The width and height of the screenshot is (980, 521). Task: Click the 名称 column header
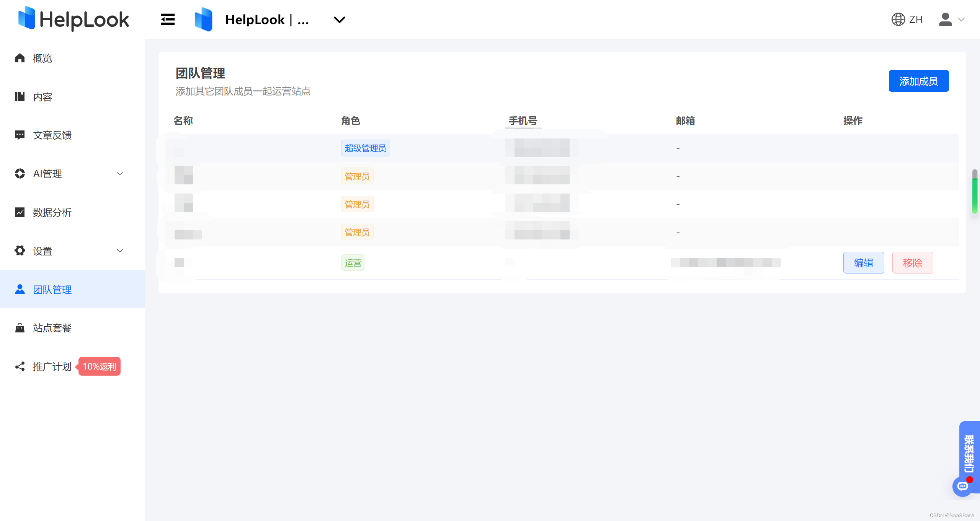tap(183, 121)
